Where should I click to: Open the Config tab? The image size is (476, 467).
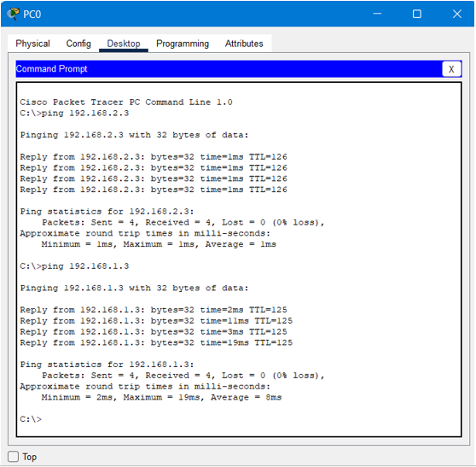point(78,44)
